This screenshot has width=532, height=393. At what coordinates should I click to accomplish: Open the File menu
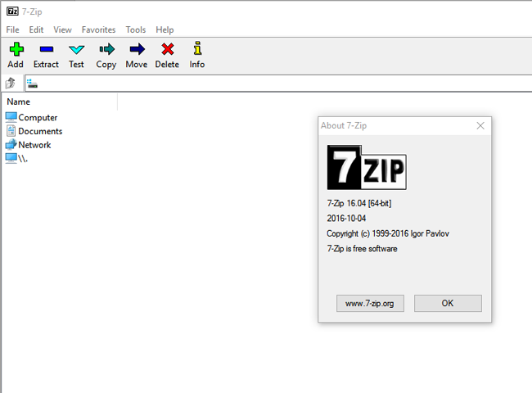(12, 29)
